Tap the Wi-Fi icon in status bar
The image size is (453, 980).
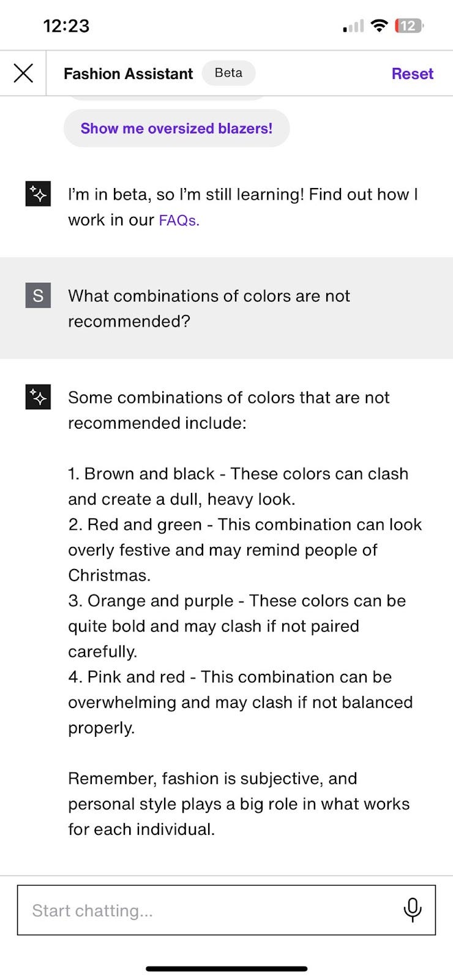coord(380,26)
